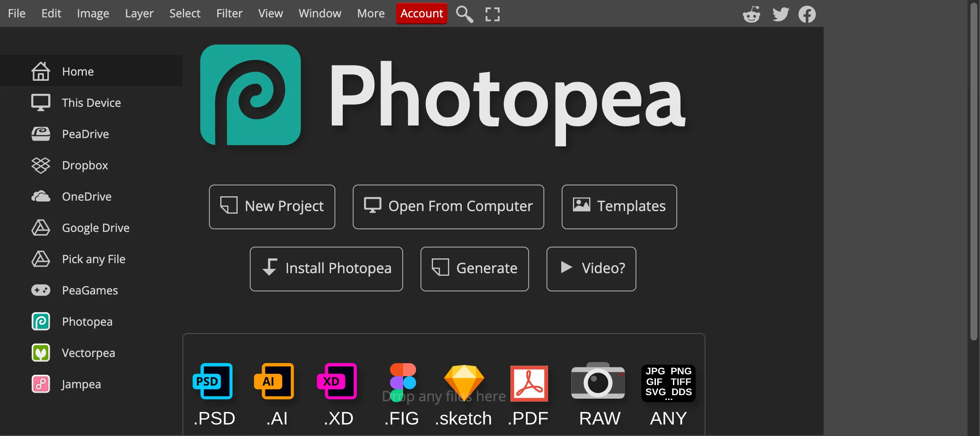This screenshot has width=980, height=436.
Task: Create a New Project
Action: (x=272, y=207)
